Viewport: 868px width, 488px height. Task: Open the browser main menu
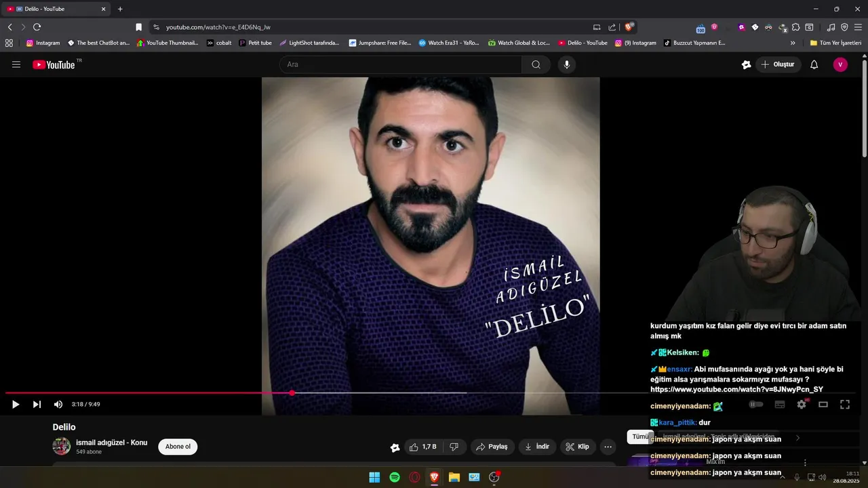(858, 27)
